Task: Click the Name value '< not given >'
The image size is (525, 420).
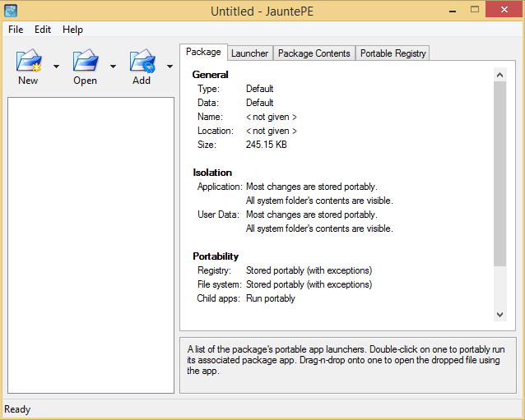Action: tap(272, 117)
